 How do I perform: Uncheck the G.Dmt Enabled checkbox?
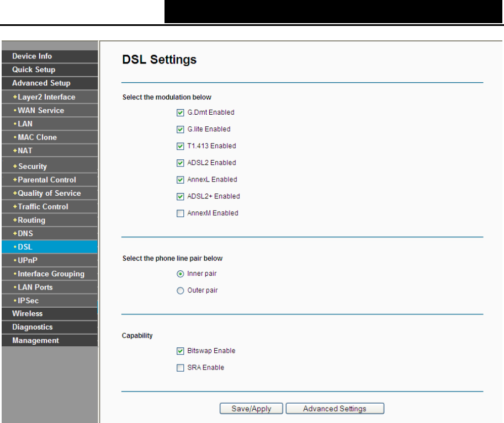point(181,113)
